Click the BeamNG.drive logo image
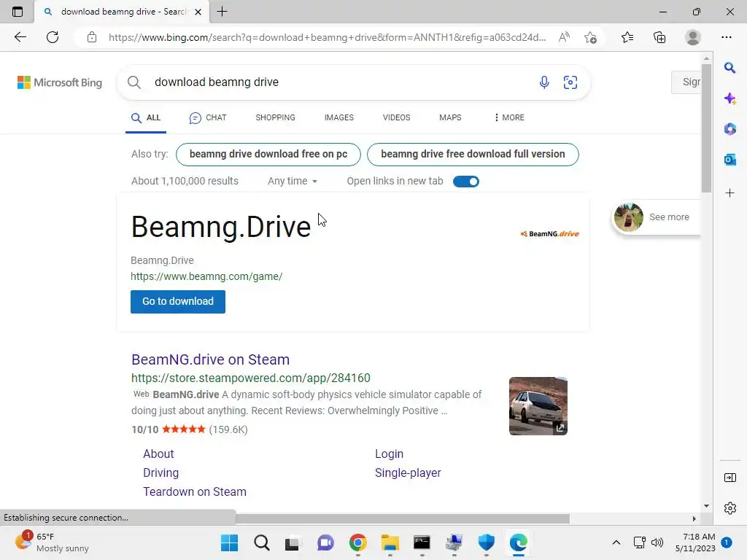 [x=550, y=234]
